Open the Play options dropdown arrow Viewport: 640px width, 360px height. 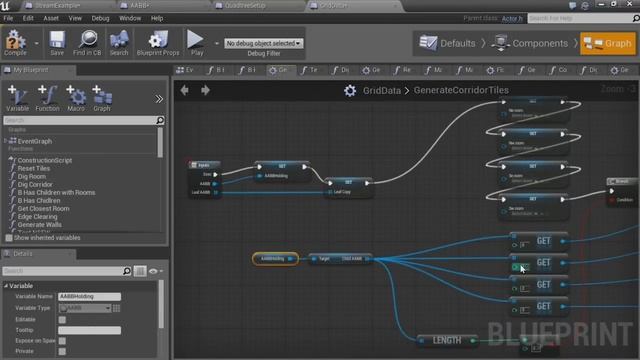pyautogui.click(x=216, y=43)
